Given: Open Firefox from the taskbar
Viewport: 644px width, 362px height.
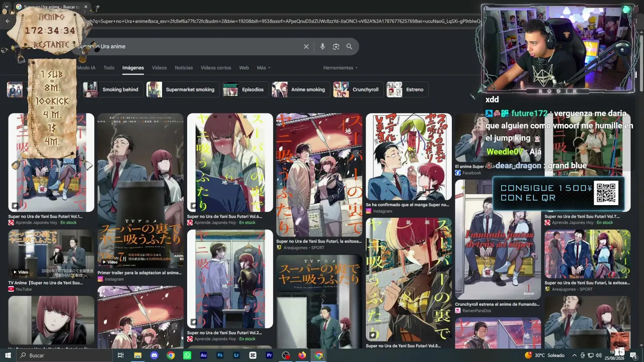Looking at the screenshot, I should click(302, 355).
